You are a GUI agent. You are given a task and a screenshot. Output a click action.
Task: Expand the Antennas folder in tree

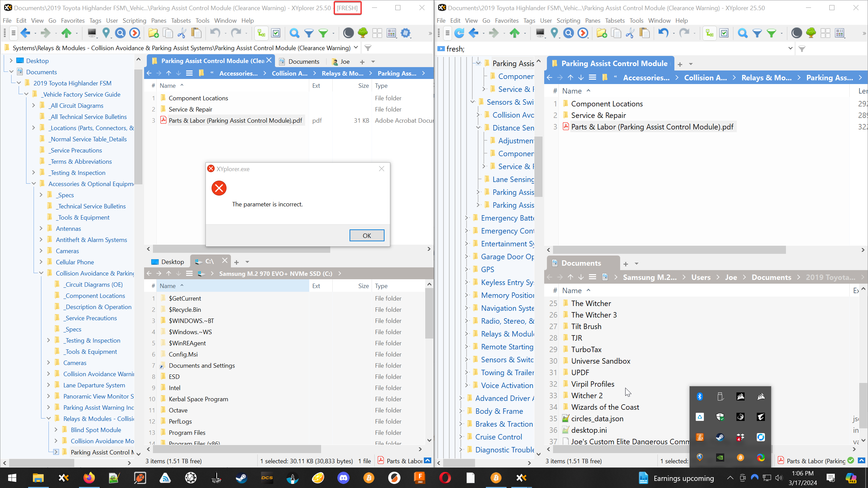(x=41, y=228)
